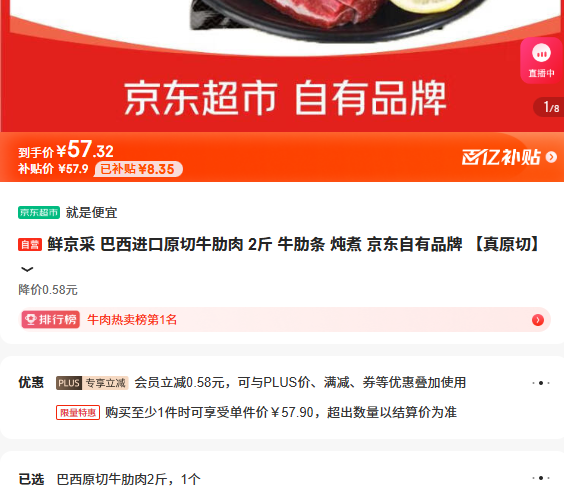This screenshot has height=486, width=564.
Task: Click the red 自营 tag
Action: [30, 245]
